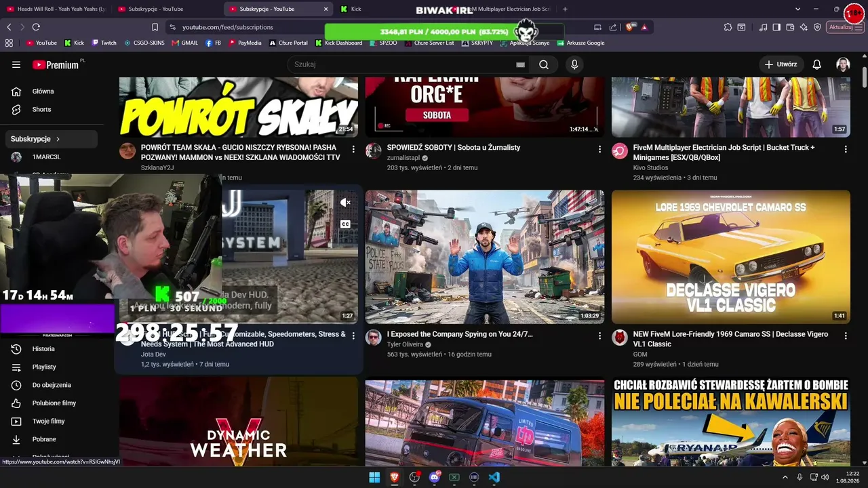The width and height of the screenshot is (868, 488).
Task: Bookmark this page in address bar
Action: point(155,27)
